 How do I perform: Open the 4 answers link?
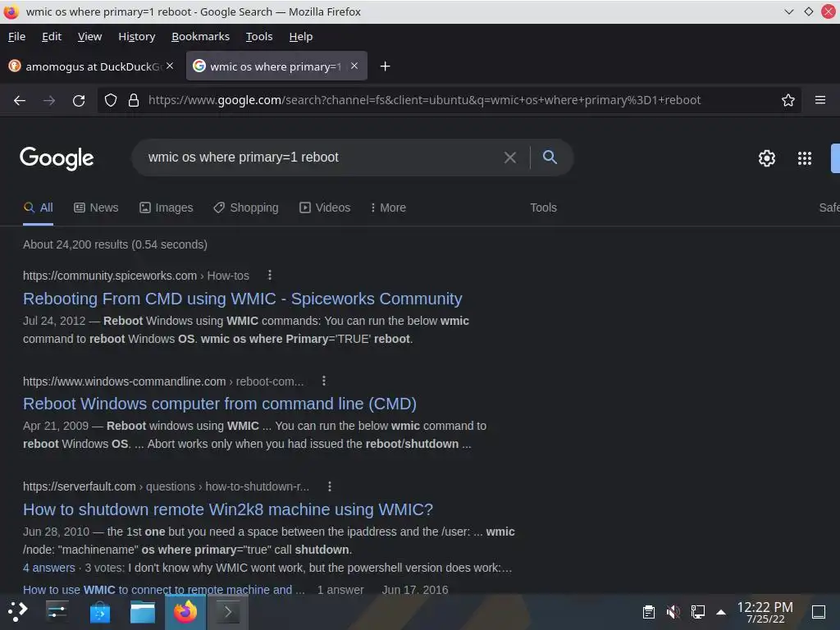click(x=48, y=568)
